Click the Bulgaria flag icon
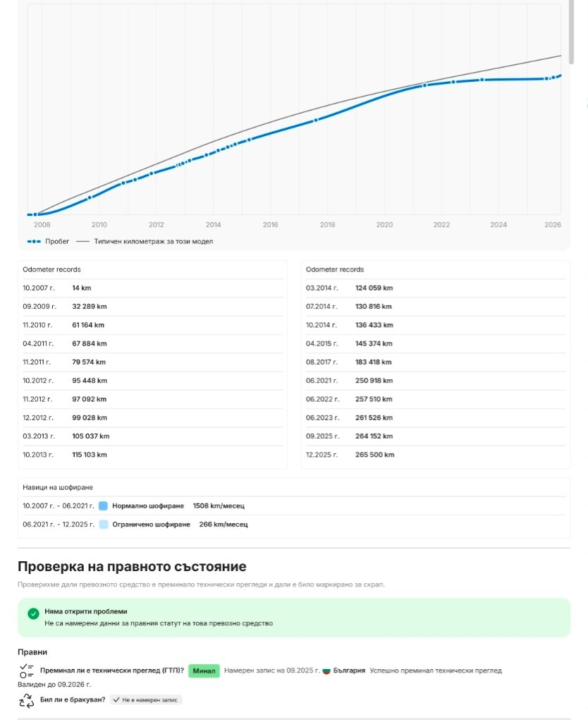Screen dimensions: 588x722 coord(326,671)
